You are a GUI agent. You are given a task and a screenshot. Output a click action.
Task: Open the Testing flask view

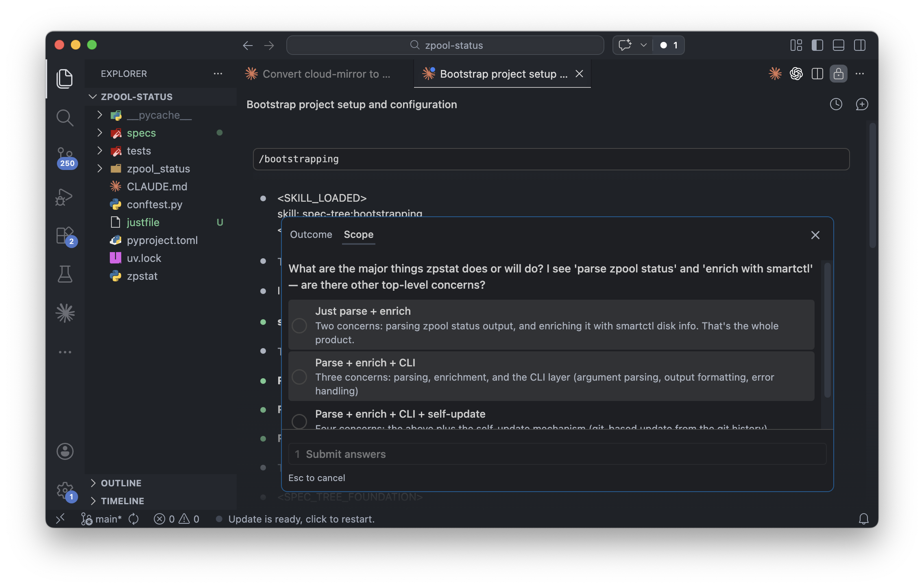click(65, 274)
